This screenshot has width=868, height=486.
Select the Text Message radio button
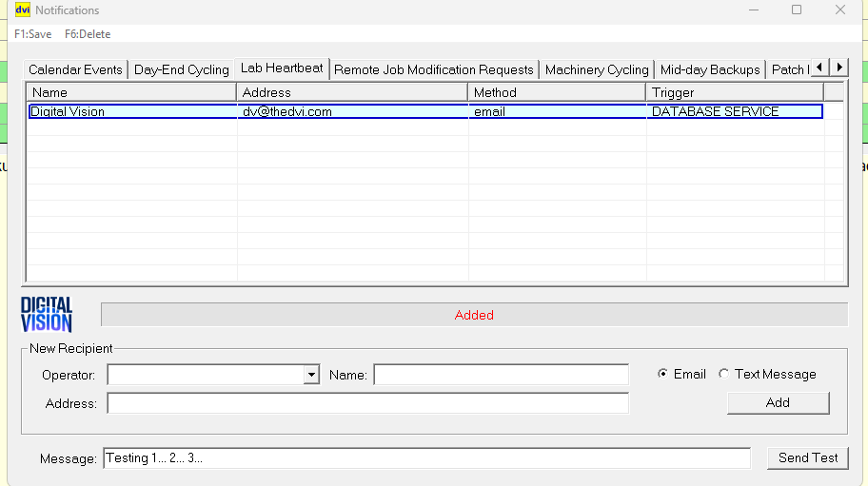(x=724, y=375)
